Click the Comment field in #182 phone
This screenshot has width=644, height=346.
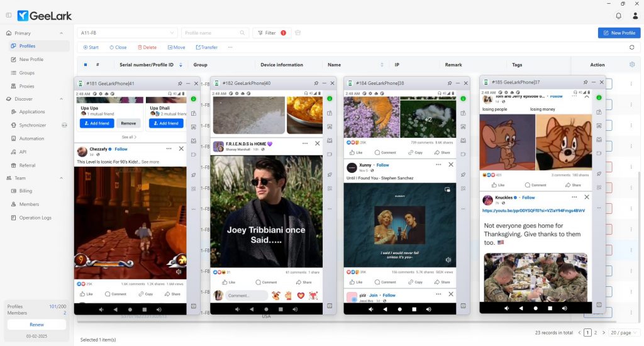(x=247, y=296)
